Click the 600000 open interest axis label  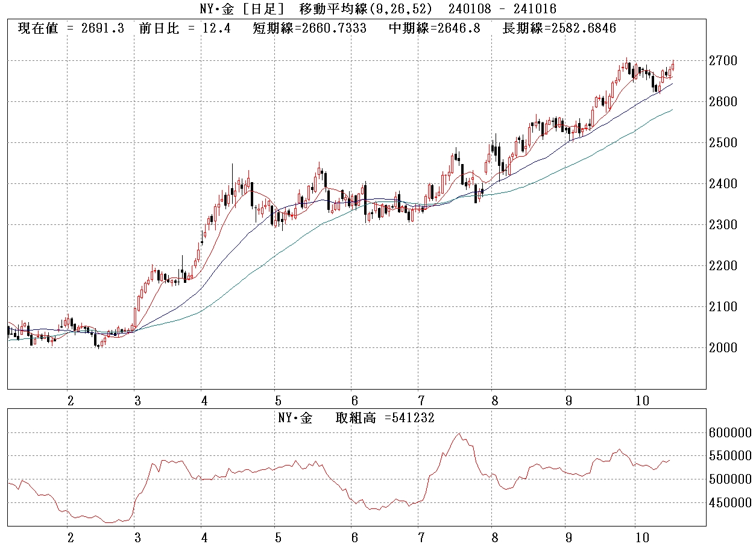[x=731, y=433]
